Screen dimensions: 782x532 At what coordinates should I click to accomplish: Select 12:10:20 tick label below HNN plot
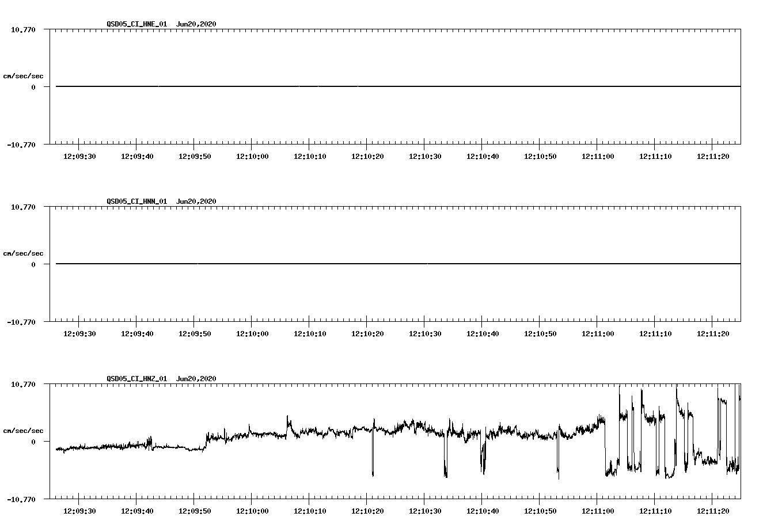point(367,334)
